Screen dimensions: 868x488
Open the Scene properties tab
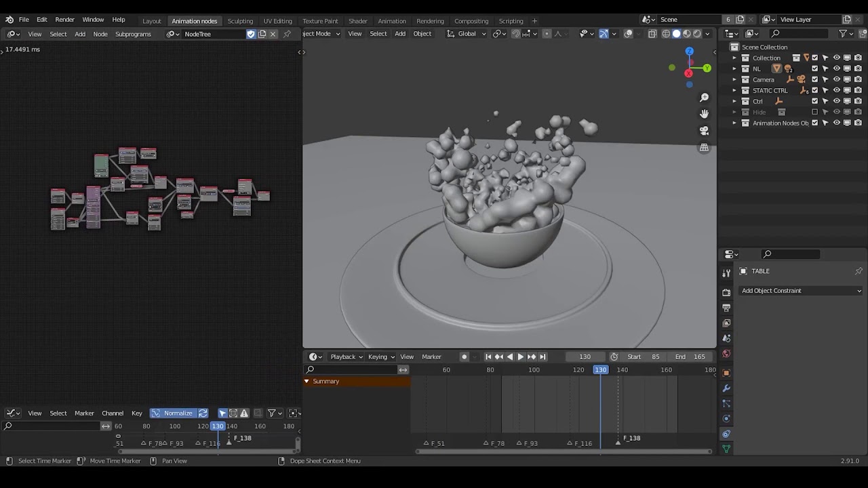point(726,338)
